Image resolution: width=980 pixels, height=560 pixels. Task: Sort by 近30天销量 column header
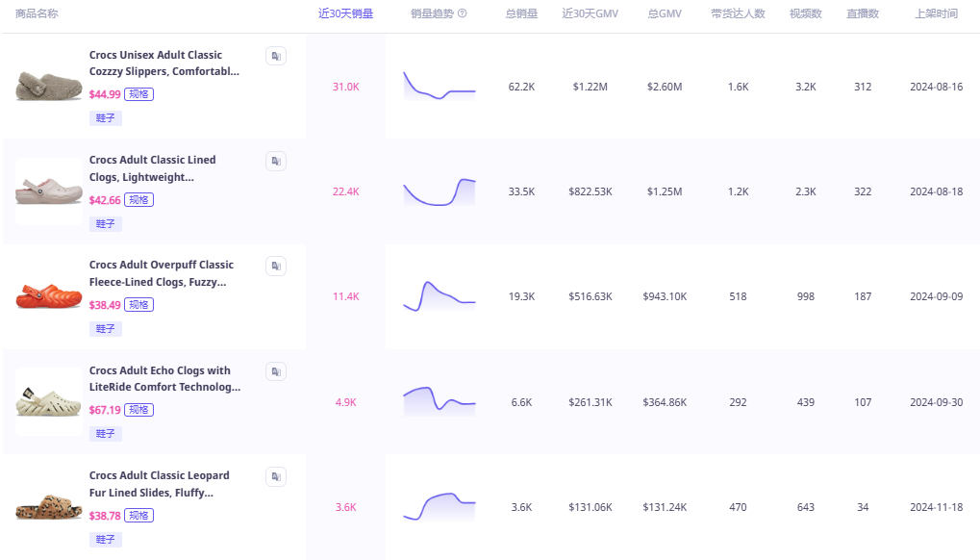[x=345, y=13]
